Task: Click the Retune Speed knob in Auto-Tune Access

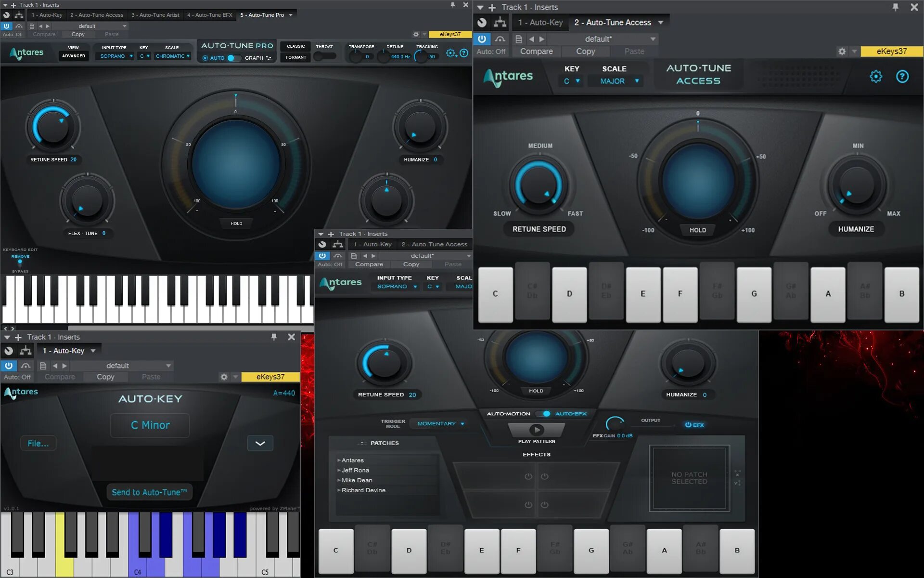Action: (x=539, y=185)
